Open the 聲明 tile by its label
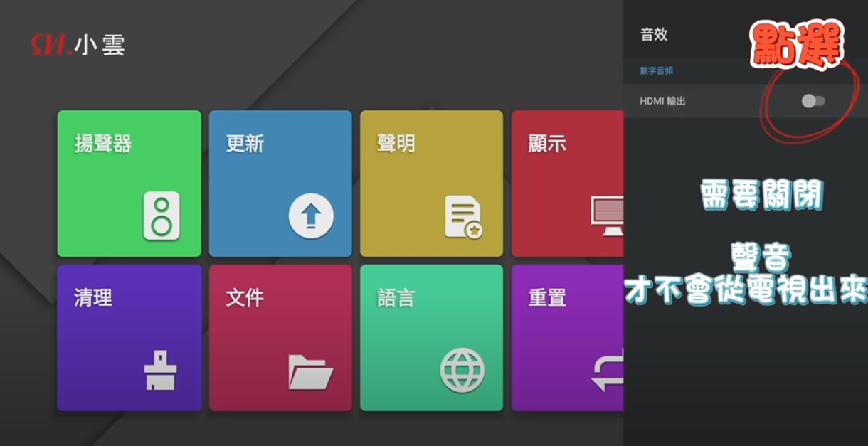This screenshot has width=868, height=446. pos(396,144)
